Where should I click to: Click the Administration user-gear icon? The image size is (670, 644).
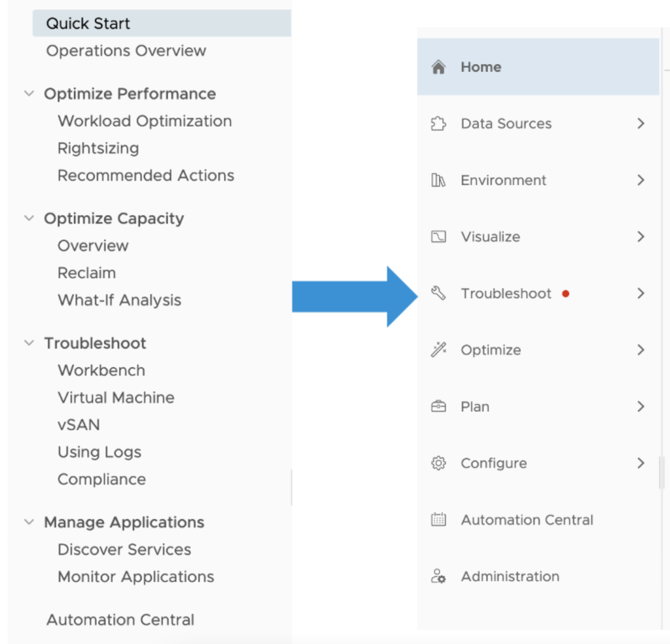[x=438, y=577]
